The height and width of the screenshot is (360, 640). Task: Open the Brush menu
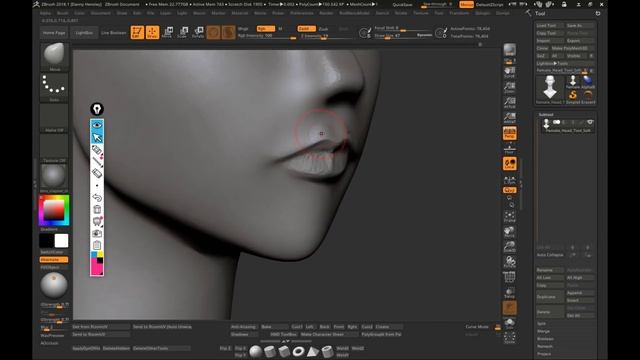coord(62,13)
